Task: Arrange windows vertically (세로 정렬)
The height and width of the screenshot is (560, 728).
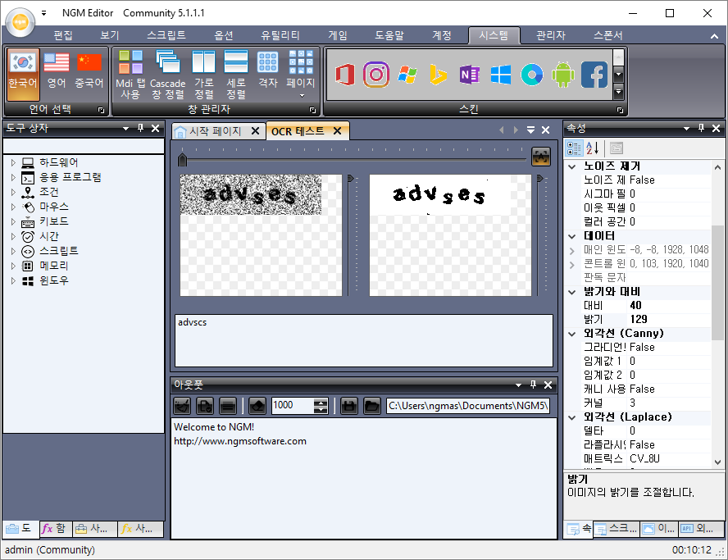Action: point(236,75)
